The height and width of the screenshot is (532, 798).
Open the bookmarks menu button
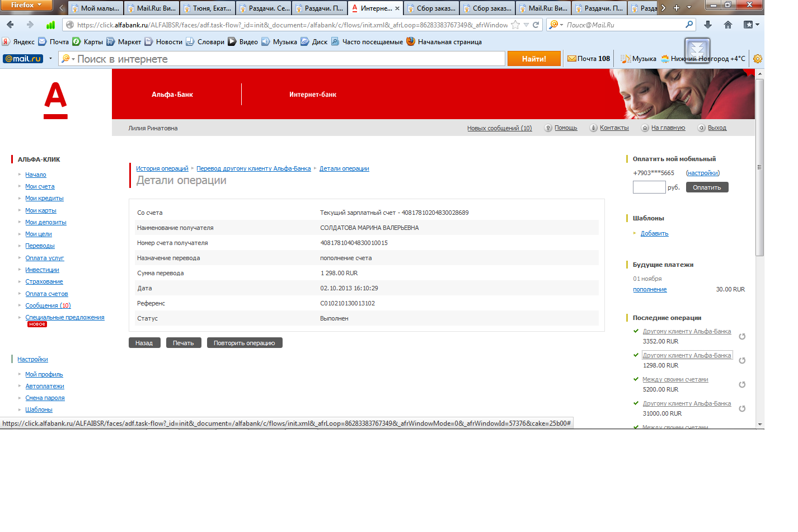(751, 25)
